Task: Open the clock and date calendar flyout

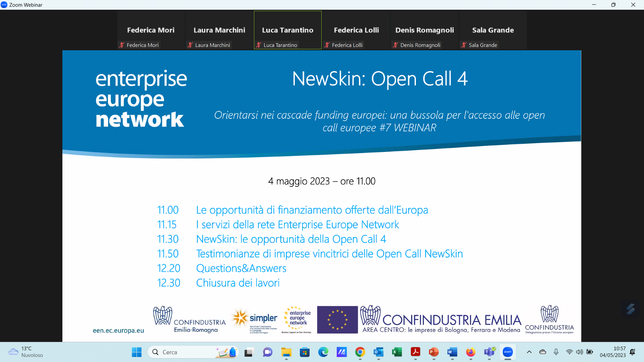Action: pos(612,352)
